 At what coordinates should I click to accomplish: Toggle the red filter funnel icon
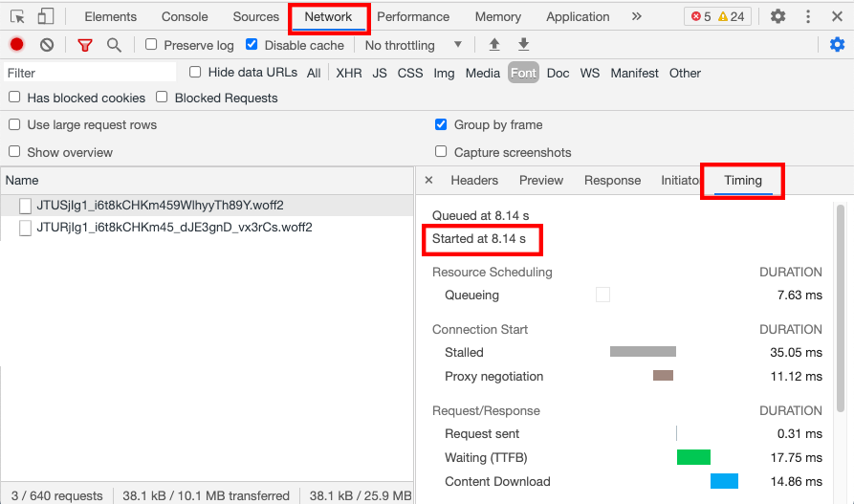[85, 45]
